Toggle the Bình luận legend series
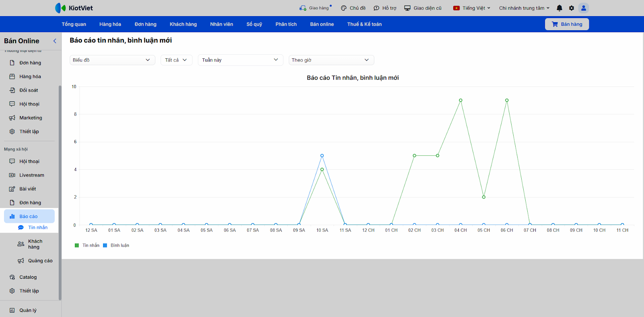 [120, 245]
